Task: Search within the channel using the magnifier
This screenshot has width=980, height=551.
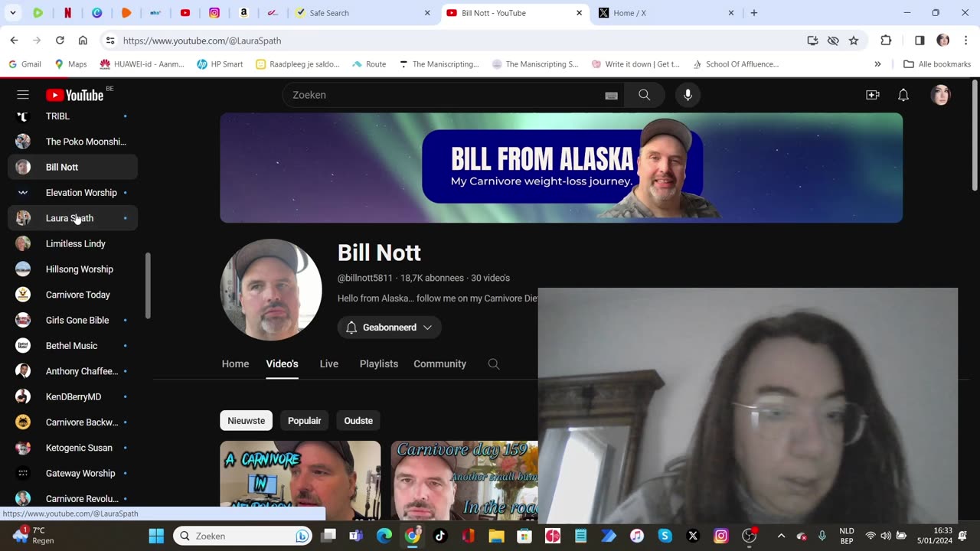Action: (494, 364)
